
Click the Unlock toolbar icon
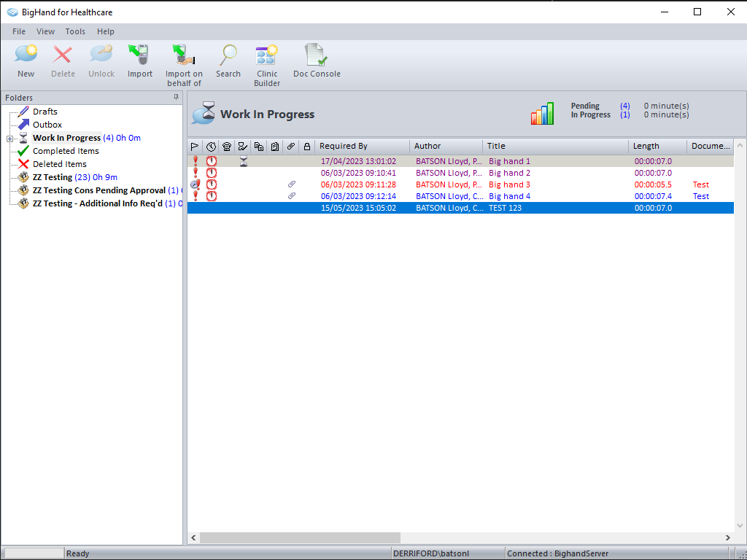click(101, 55)
